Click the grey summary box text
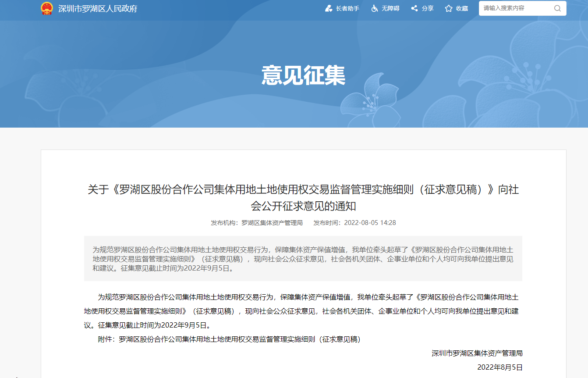Screen dimensions: 588x378 click(x=303, y=259)
